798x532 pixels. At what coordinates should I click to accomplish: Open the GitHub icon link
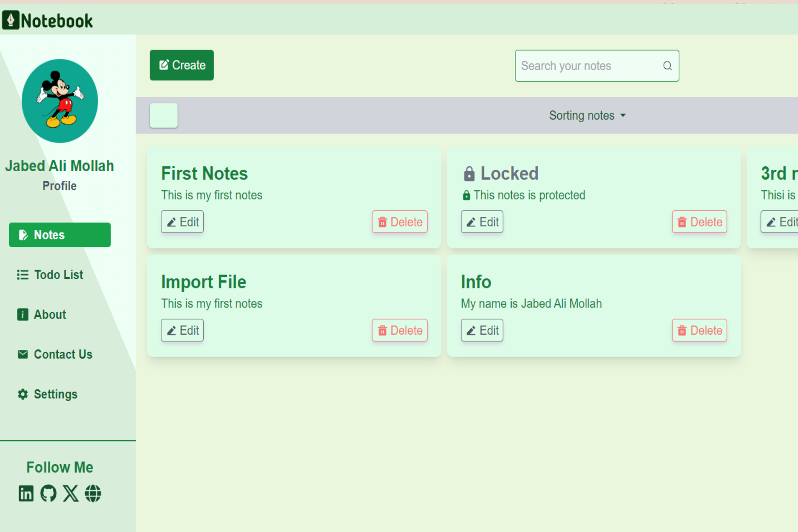pyautogui.click(x=48, y=493)
